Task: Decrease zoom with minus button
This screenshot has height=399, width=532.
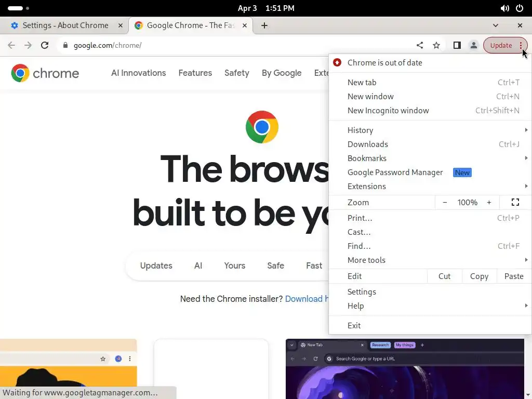Action: point(445,203)
